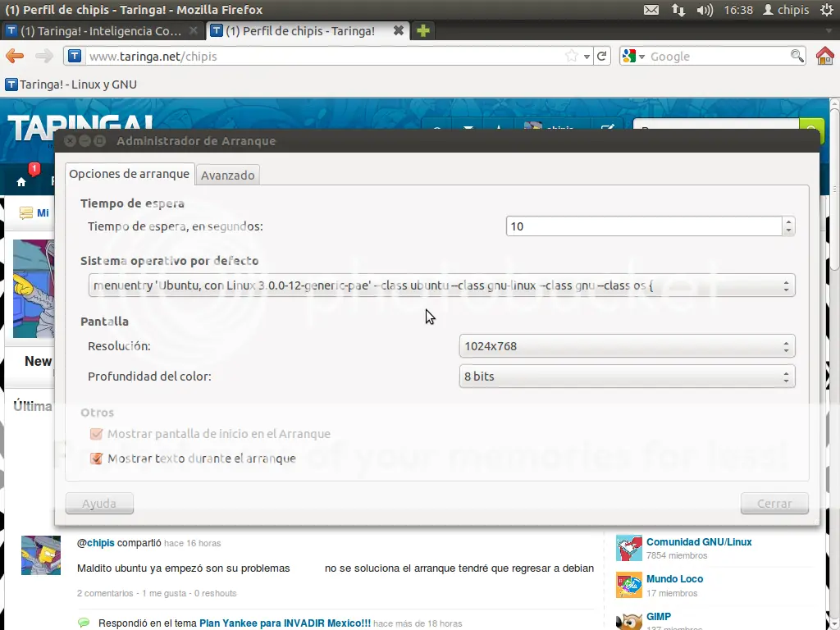The width and height of the screenshot is (840, 630).
Task: Increase the Tiempo de espera spinner value
Action: coord(788,221)
